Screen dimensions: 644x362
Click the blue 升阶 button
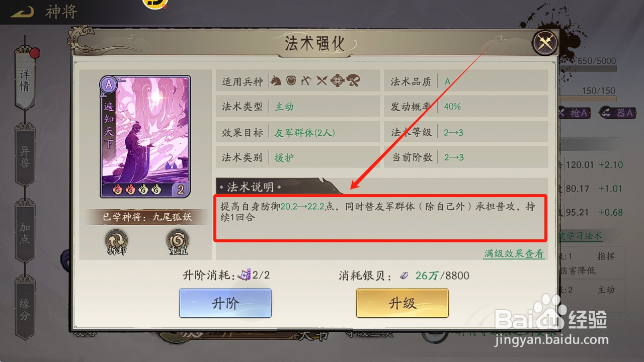click(225, 303)
